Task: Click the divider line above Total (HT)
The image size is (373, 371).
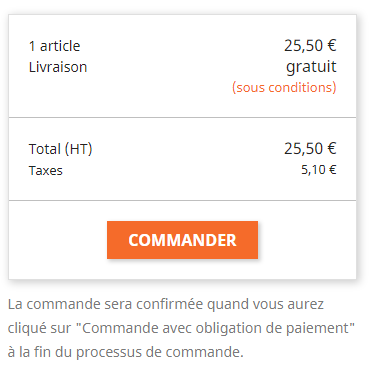Action: coord(182,117)
